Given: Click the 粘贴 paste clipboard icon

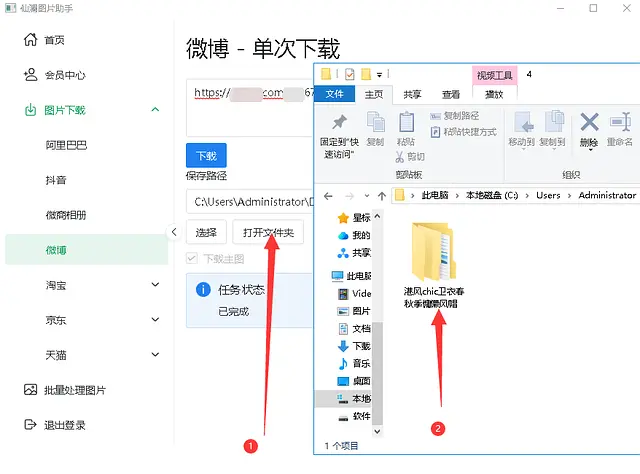Looking at the screenshot, I should (406, 122).
